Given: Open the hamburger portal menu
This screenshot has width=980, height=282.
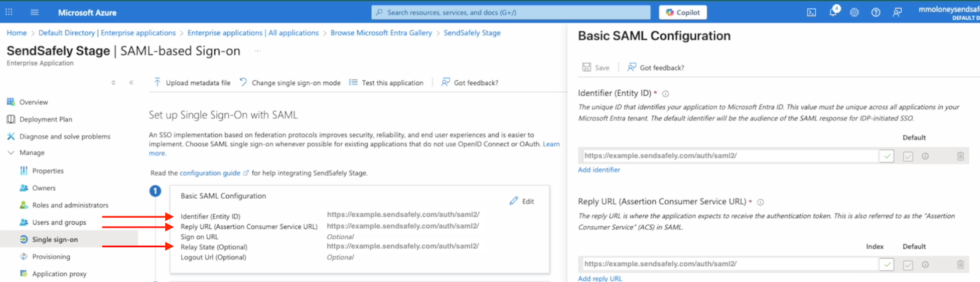Looking at the screenshot, I should (34, 12).
